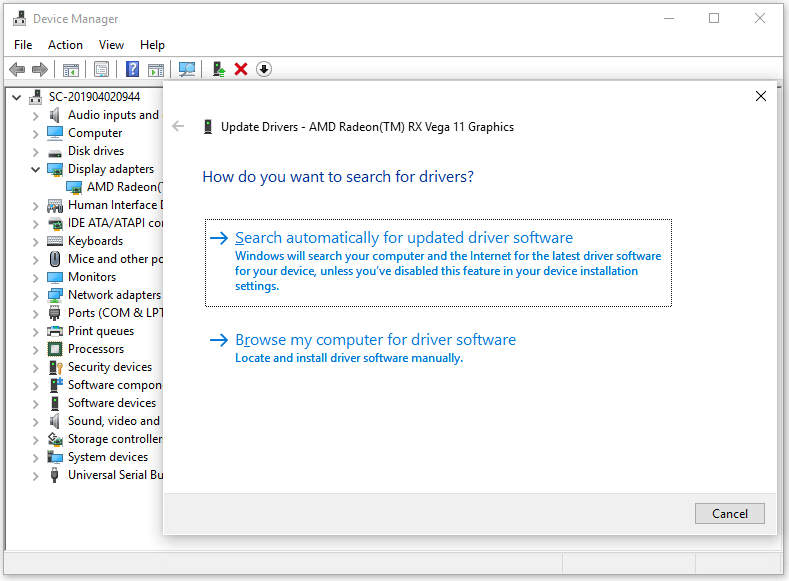The height and width of the screenshot is (581, 789).
Task: Collapse the SC-201904020944 root node
Action: (17, 97)
